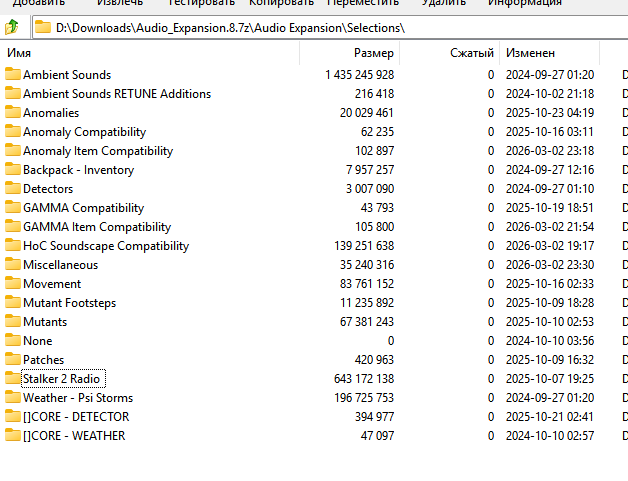Screen dimensions: 628x481
Task: Click the name Patches
Action: (x=44, y=360)
